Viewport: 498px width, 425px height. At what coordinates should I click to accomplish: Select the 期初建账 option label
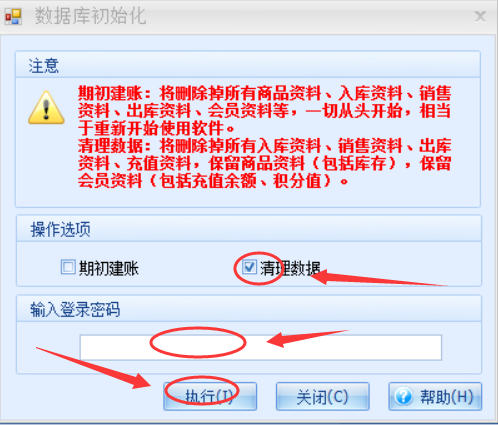pos(109,268)
